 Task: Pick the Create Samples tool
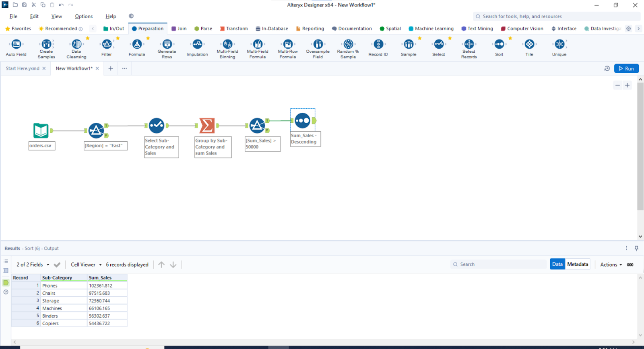click(x=46, y=49)
